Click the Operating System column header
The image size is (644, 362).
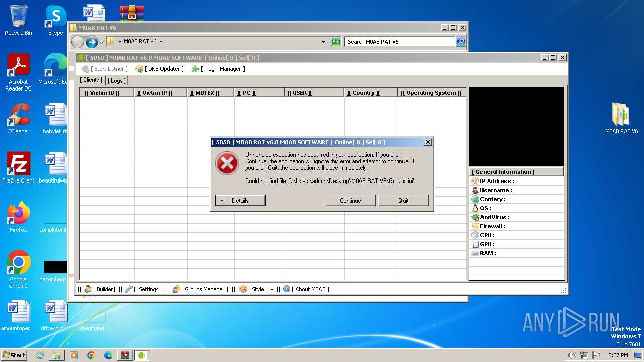point(432,93)
